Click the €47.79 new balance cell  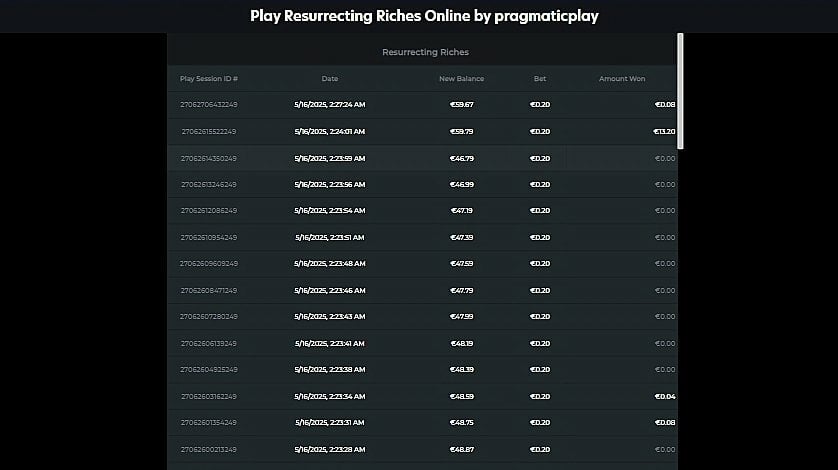(461, 290)
